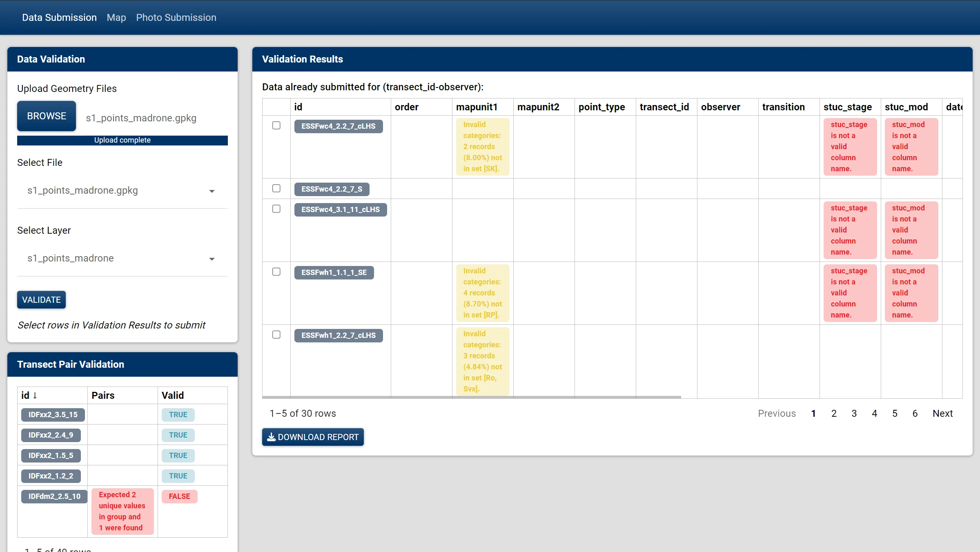Image resolution: width=980 pixels, height=552 pixels.
Task: Select the IDFdm2_2.5_10 transect id tag
Action: tap(54, 496)
